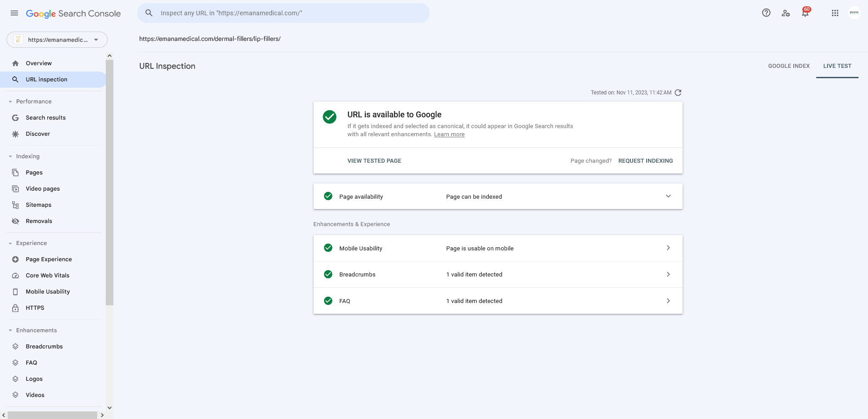Click the help question mark icon

[x=766, y=13]
